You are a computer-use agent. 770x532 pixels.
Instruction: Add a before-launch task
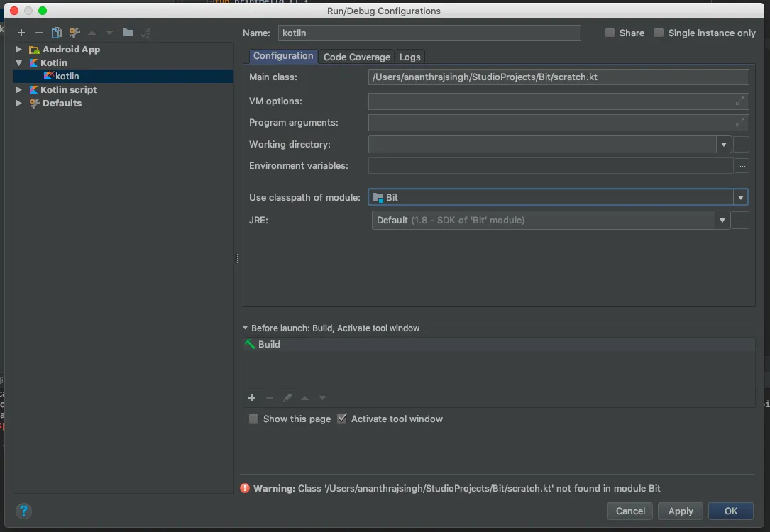252,398
